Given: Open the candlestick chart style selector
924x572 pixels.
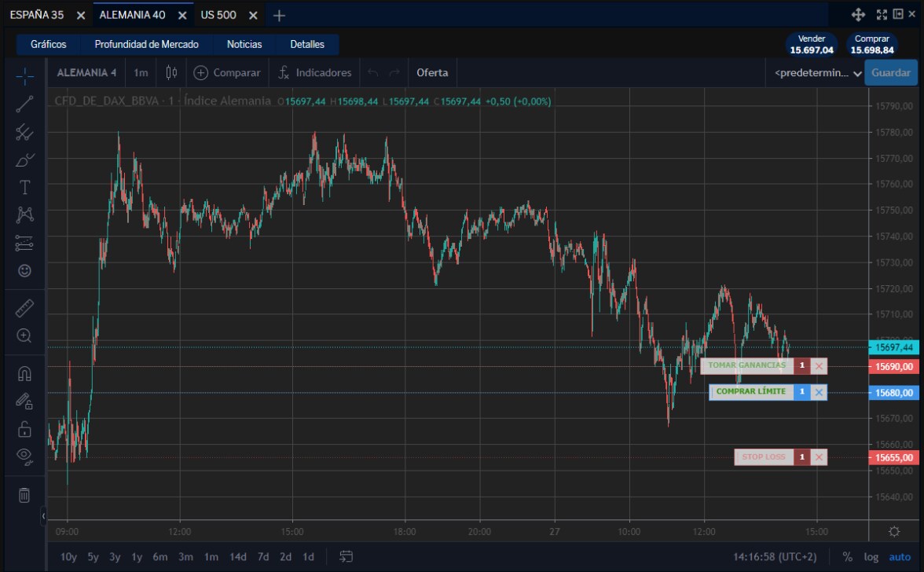Looking at the screenshot, I should click(x=171, y=72).
